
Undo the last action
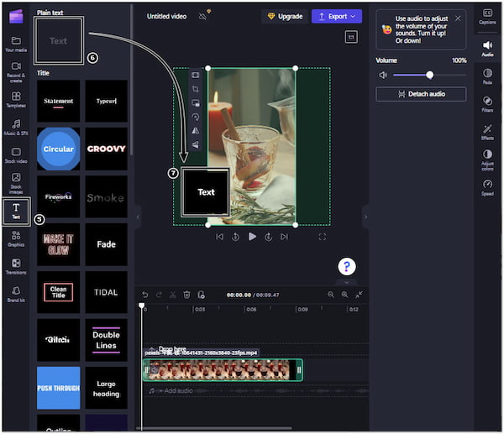[x=145, y=295]
